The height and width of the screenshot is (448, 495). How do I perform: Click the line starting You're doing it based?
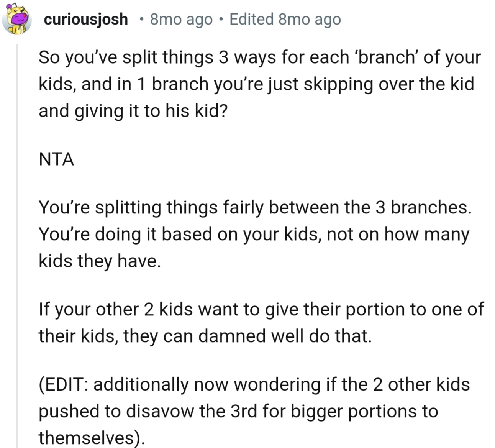(253, 234)
